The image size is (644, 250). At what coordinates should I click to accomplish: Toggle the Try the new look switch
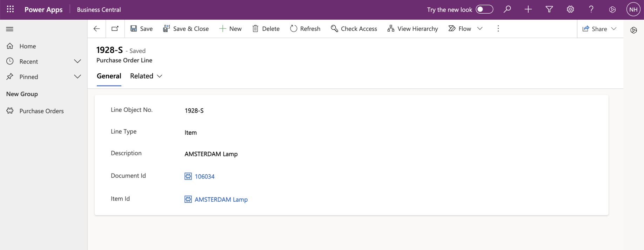click(484, 9)
